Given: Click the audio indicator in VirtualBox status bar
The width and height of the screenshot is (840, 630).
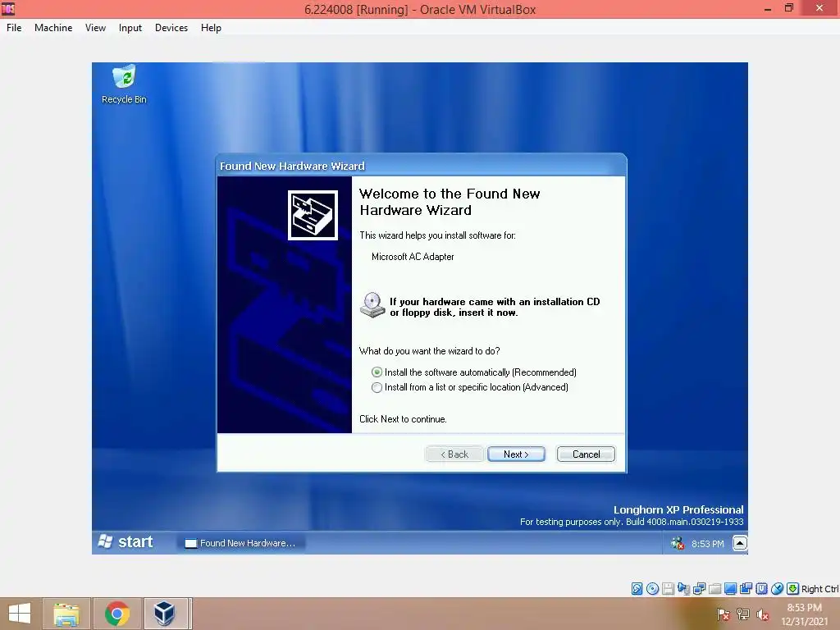Looking at the screenshot, I should 683,589.
